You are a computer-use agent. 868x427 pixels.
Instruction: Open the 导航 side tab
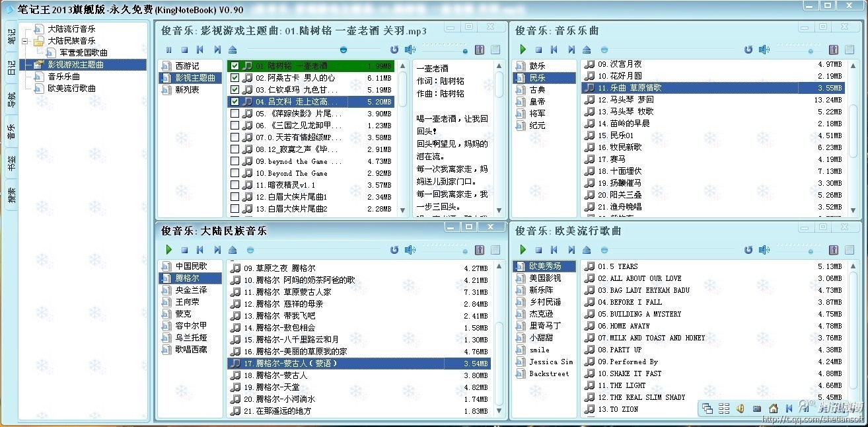pyautogui.click(x=11, y=100)
